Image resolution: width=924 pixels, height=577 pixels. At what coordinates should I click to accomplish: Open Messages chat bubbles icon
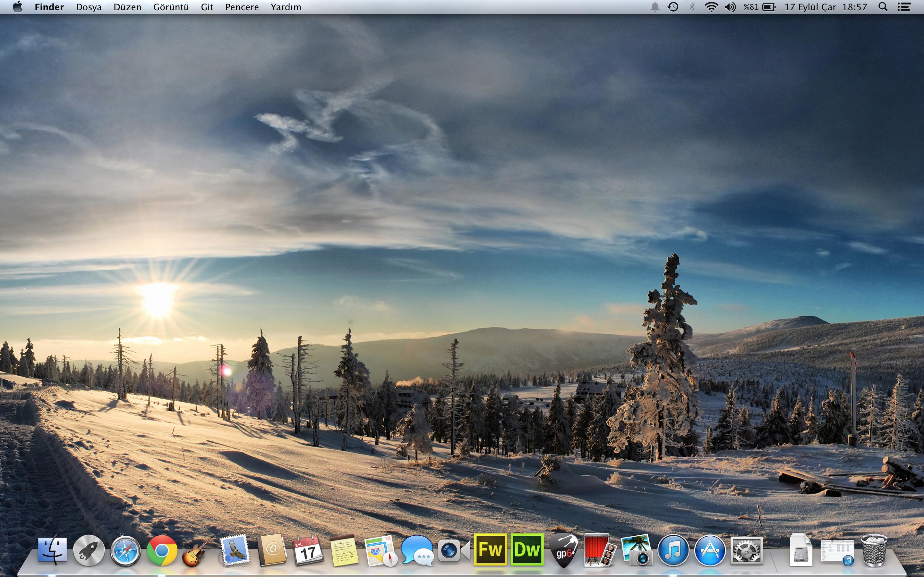417,550
